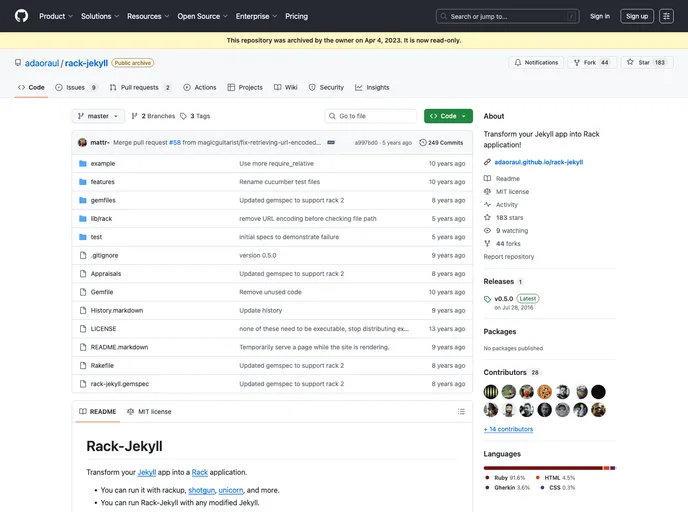Open the + 14 contributors link
The image size is (688, 512).
[x=508, y=429]
